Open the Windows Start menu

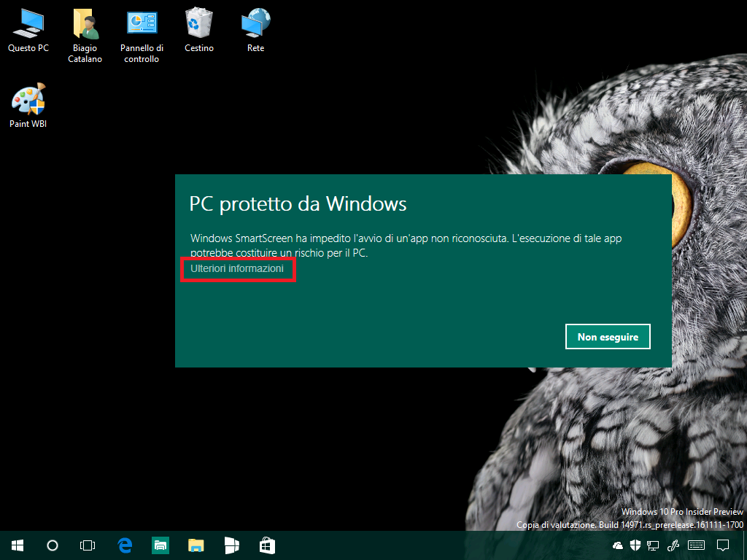18,545
